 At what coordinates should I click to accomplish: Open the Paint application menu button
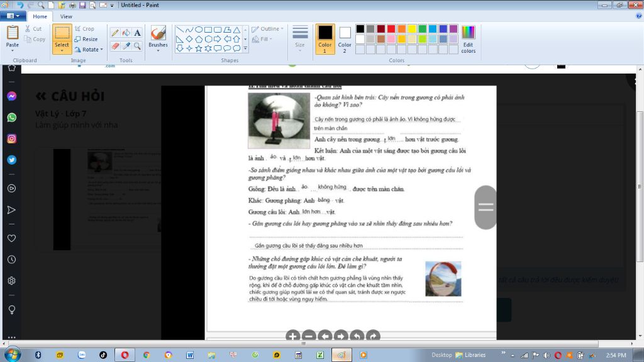13,16
